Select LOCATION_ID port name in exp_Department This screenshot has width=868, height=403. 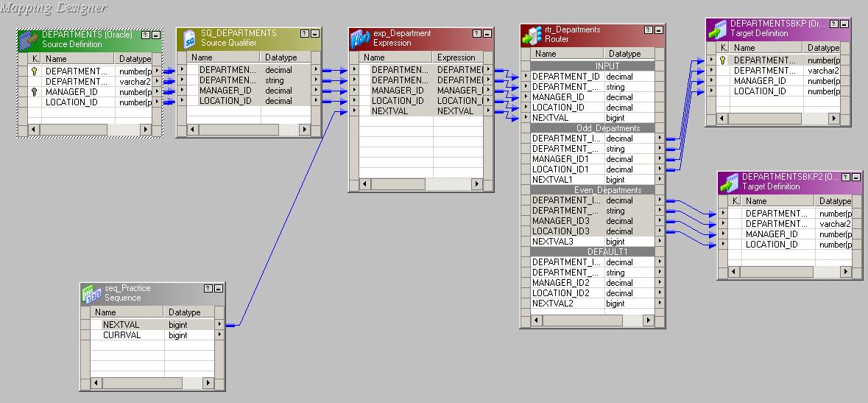click(x=398, y=100)
